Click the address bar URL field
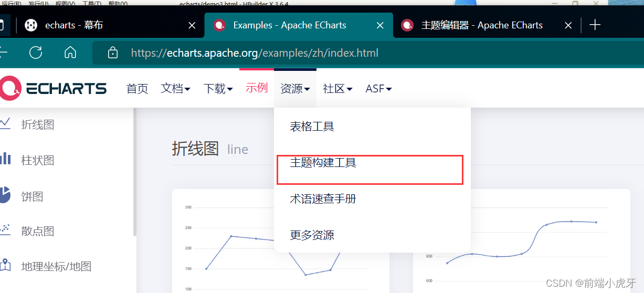 click(367, 53)
